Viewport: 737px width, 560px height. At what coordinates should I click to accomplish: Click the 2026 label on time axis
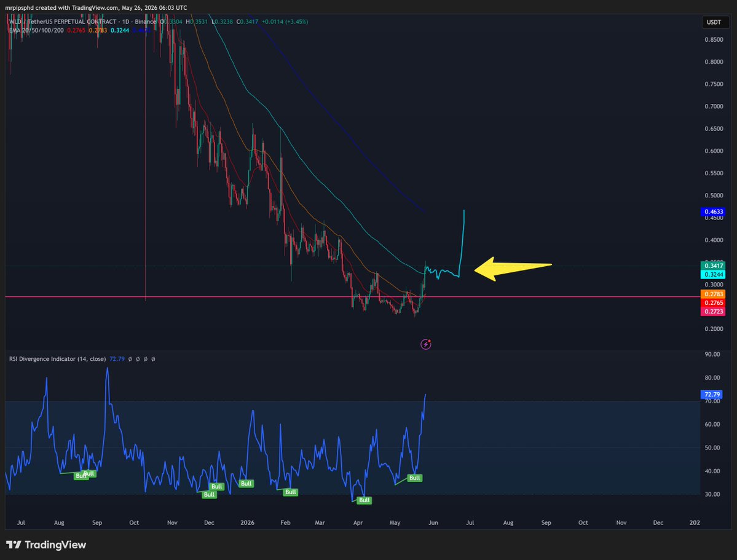click(247, 523)
